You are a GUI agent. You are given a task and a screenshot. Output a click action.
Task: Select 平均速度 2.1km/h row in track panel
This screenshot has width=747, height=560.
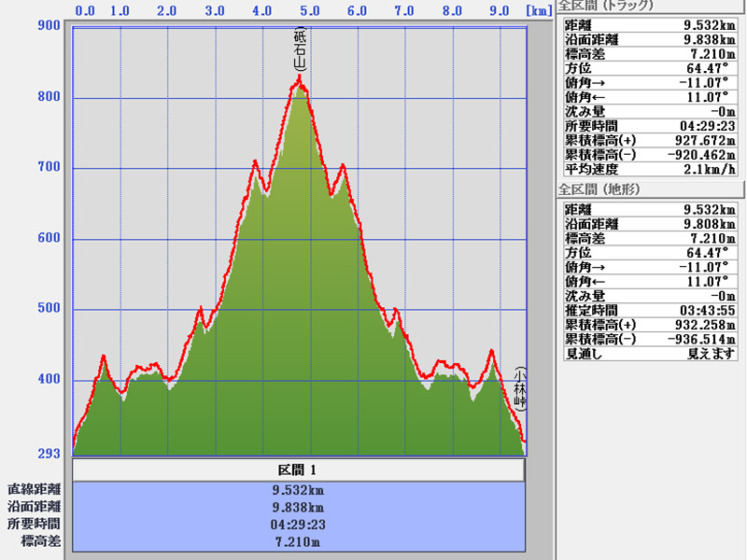650,168
